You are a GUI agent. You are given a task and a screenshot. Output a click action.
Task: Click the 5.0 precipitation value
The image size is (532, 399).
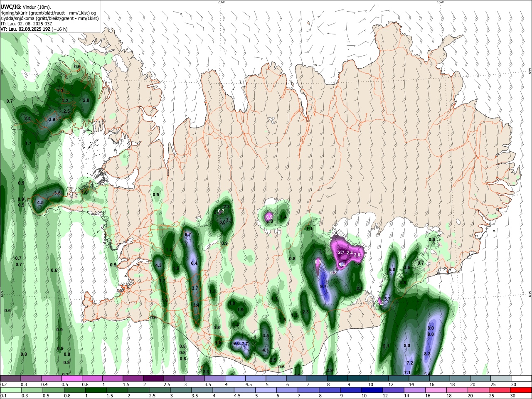pos(407,345)
